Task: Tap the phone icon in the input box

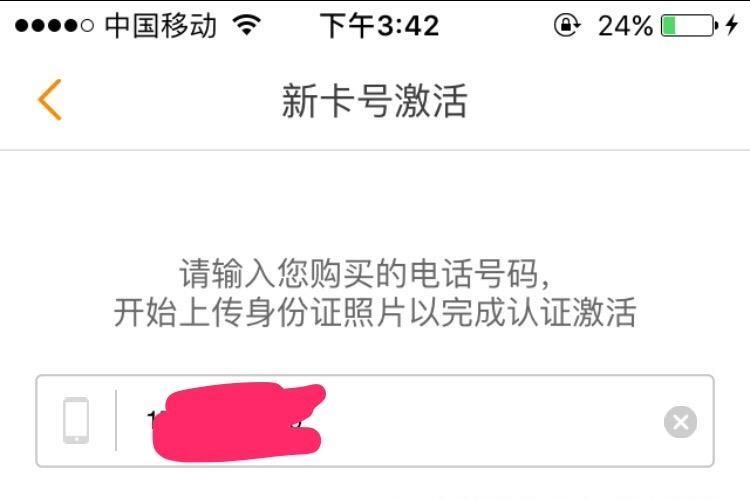Action: (x=76, y=421)
